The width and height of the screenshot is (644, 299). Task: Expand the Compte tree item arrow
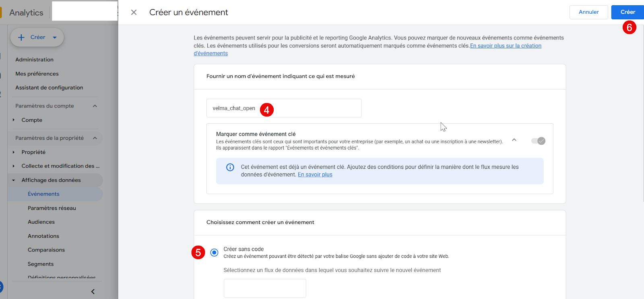pos(14,120)
